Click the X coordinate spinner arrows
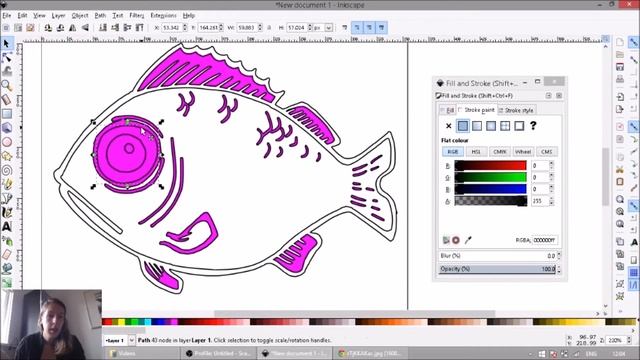This screenshot has width=640, height=360. 185,28
